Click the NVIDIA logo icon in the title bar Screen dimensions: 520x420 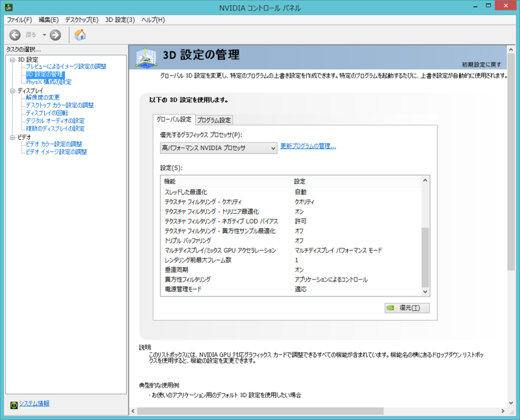(x=8, y=7)
